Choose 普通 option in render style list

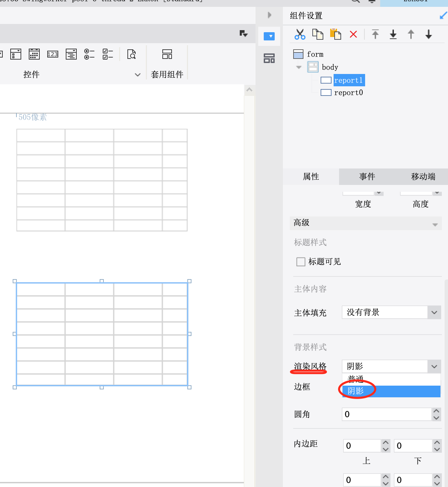[x=391, y=379]
